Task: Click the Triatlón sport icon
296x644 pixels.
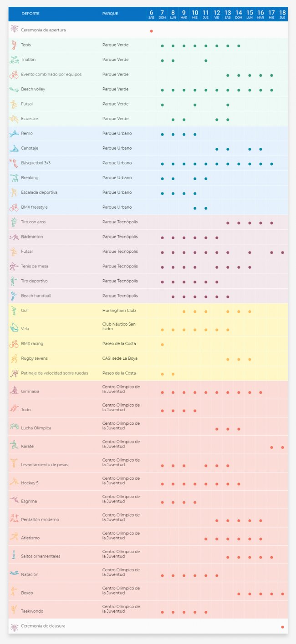Action: point(14,60)
